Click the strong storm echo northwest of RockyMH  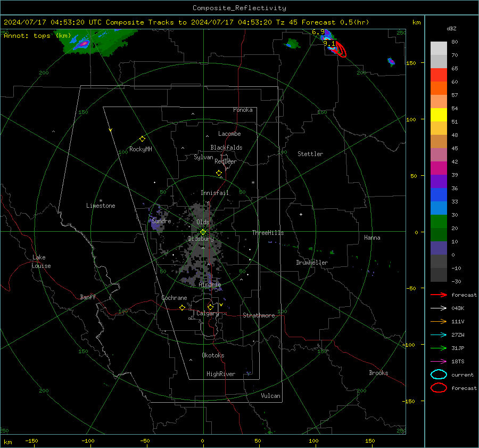[x=82, y=45]
